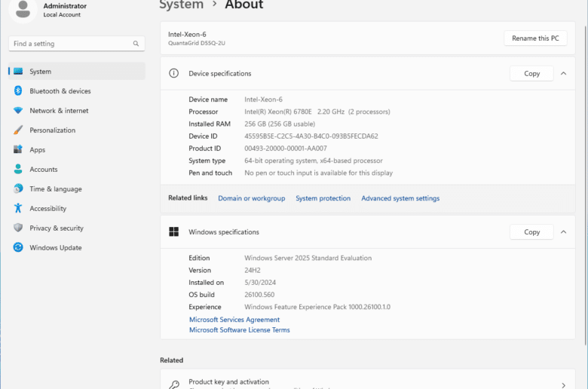Open Time & language settings

(77, 188)
